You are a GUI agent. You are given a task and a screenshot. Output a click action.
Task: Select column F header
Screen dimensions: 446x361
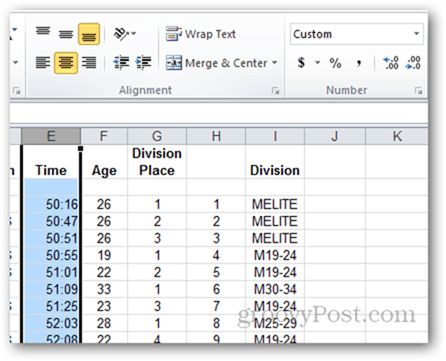coord(104,136)
